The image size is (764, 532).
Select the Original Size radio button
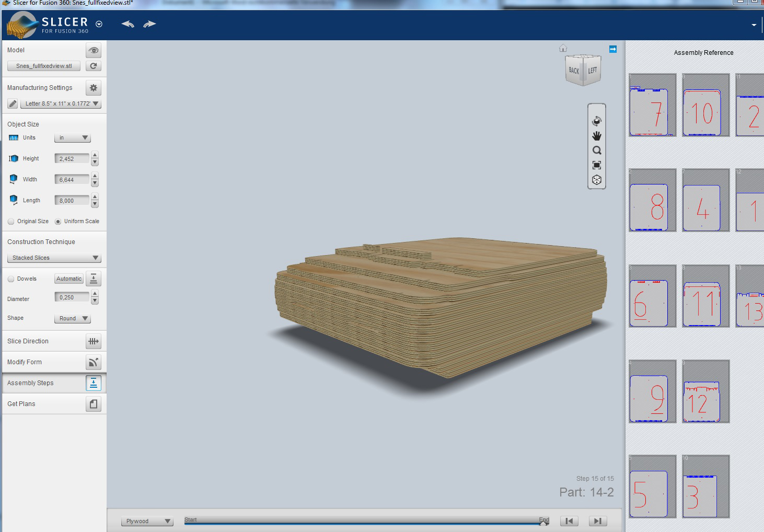[x=11, y=221]
